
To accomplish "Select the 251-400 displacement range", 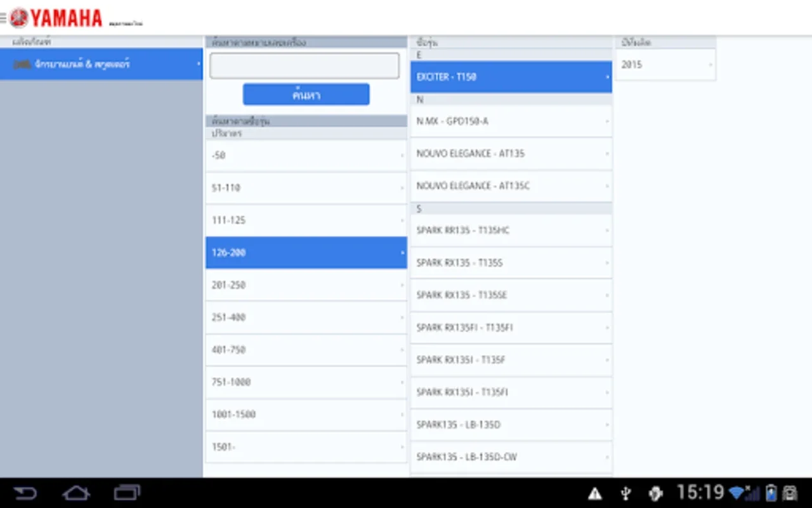I will tap(306, 317).
